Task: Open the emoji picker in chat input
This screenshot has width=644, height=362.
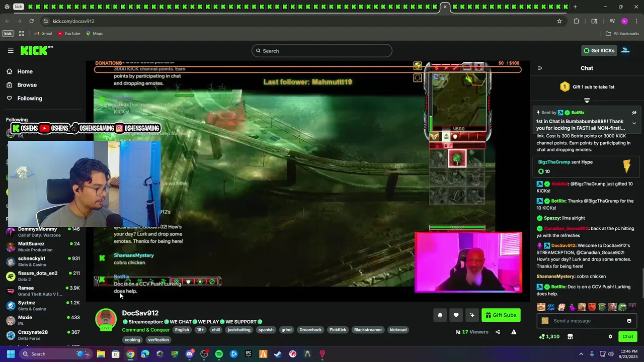Action: [629, 321]
